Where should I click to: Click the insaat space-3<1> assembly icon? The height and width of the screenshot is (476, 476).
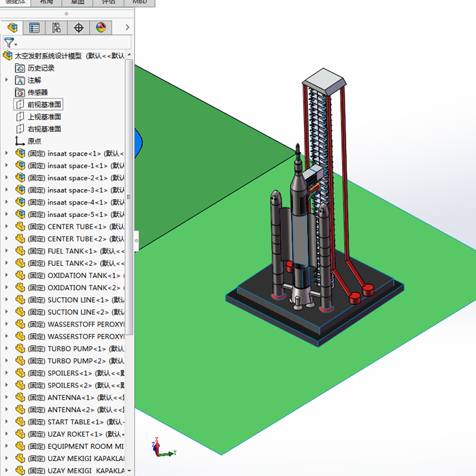point(20,190)
